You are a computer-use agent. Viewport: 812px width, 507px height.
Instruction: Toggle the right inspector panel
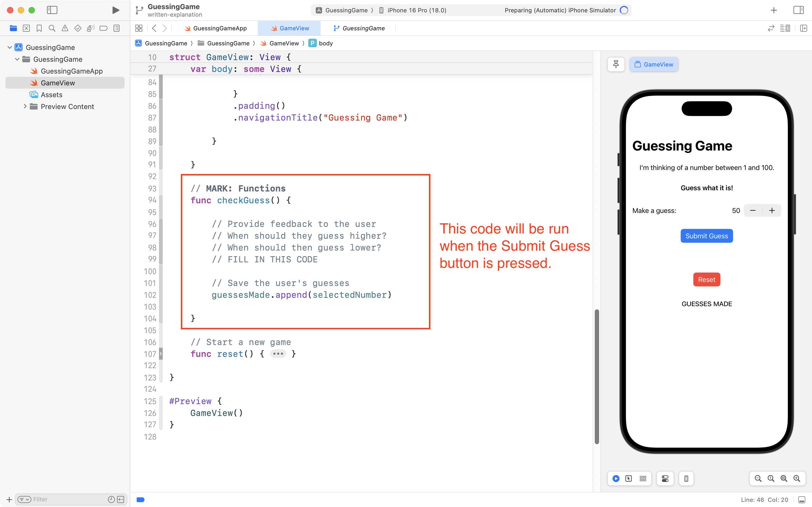(x=798, y=10)
